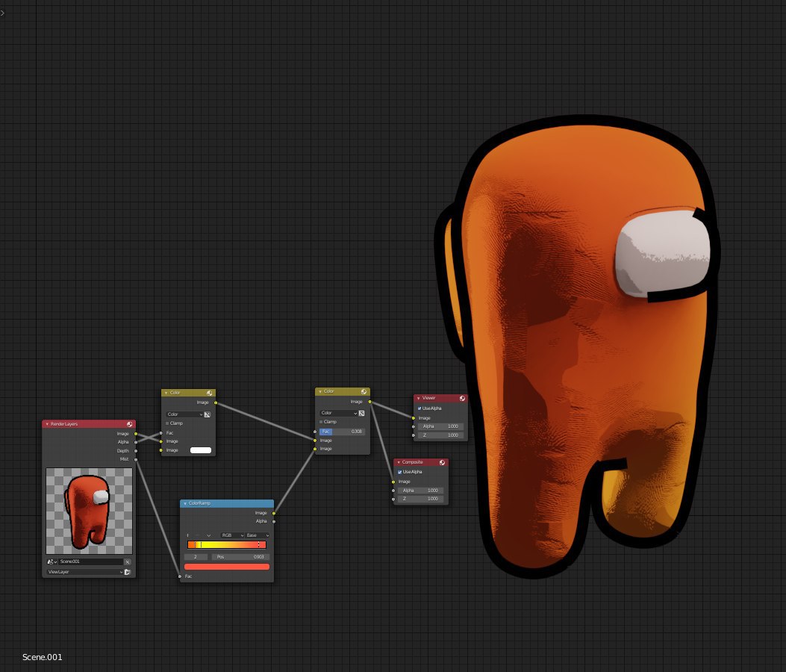Image resolution: width=786 pixels, height=672 pixels.
Task: Select the color stop at ColorRamp's red end
Action: click(259, 544)
